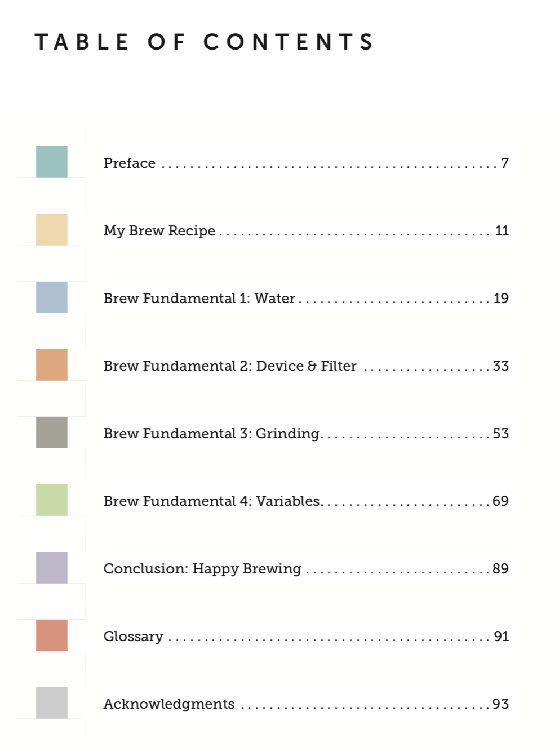559x756 pixels.
Task: Click the light blue square beside Water chapter
Action: [52, 297]
